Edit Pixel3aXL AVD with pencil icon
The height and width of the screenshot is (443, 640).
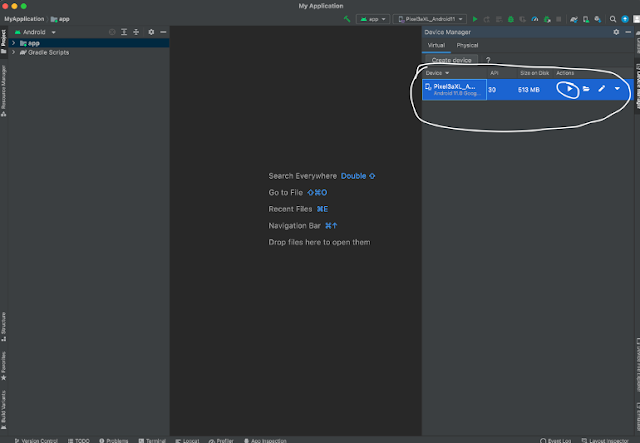(602, 89)
